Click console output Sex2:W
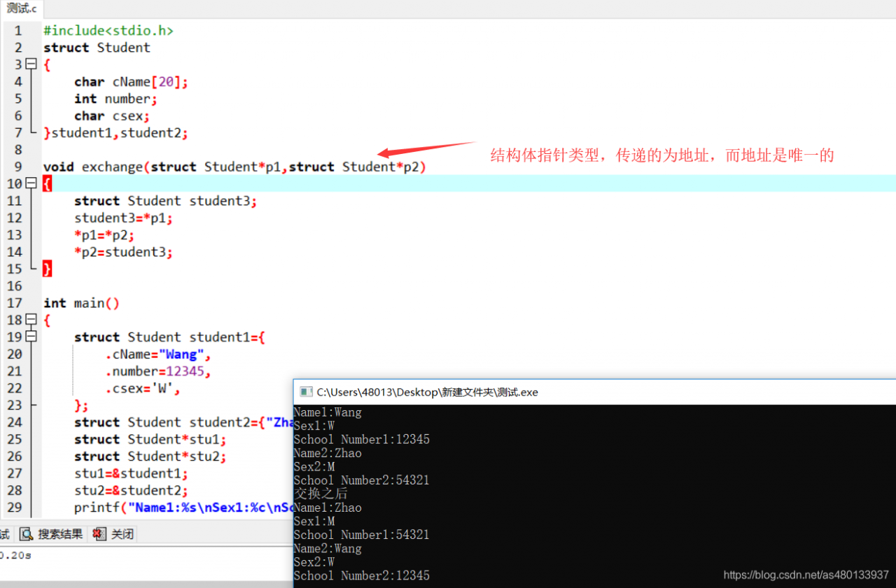The image size is (896, 588). click(x=314, y=562)
